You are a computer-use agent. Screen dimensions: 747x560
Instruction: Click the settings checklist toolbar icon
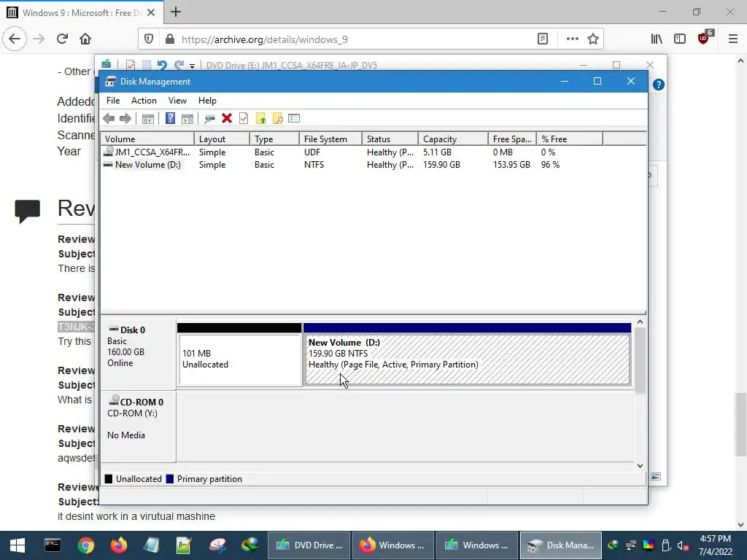tap(294, 118)
